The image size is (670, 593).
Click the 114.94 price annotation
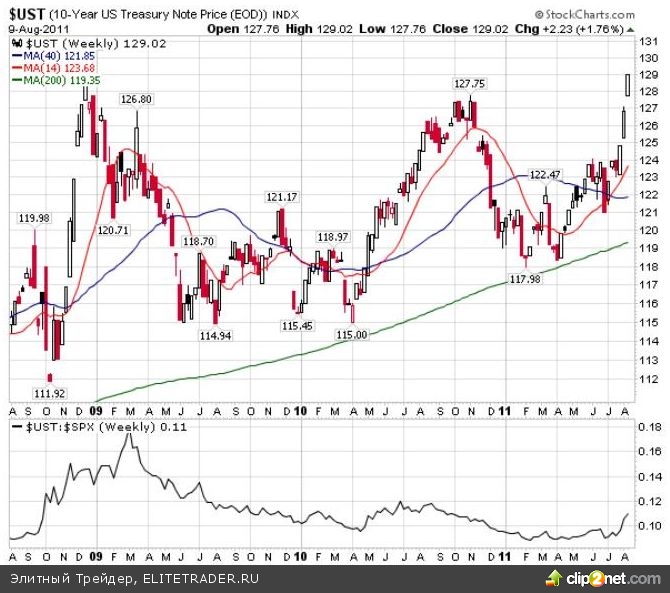pos(215,336)
